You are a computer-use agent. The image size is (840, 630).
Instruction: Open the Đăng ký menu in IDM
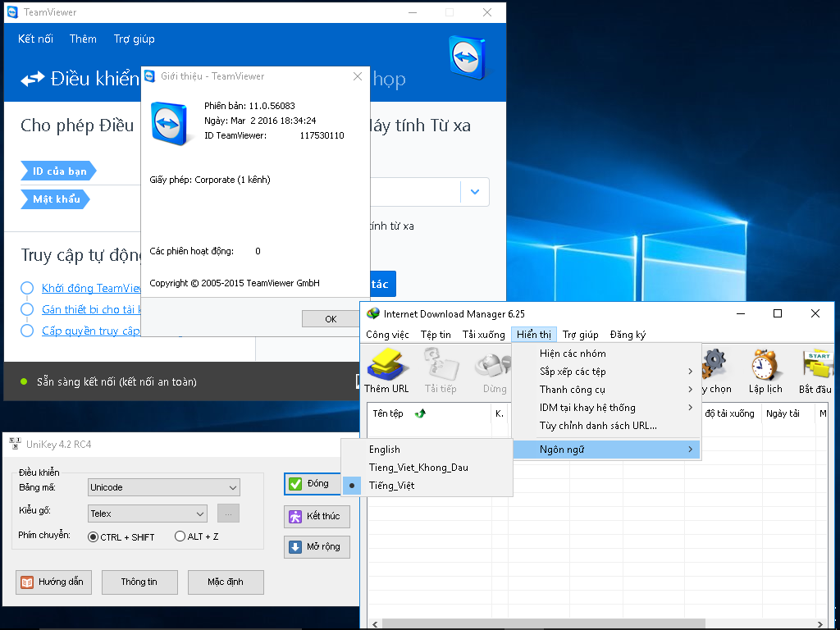pos(628,335)
